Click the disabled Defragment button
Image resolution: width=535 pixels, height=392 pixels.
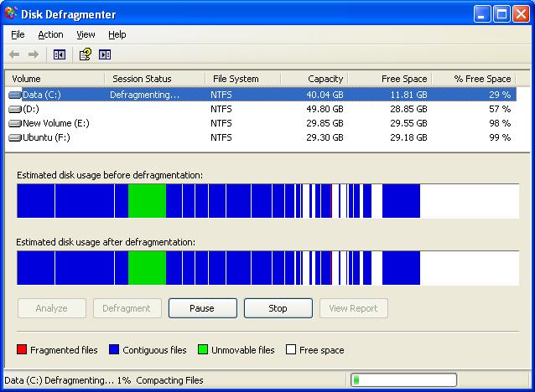(127, 308)
